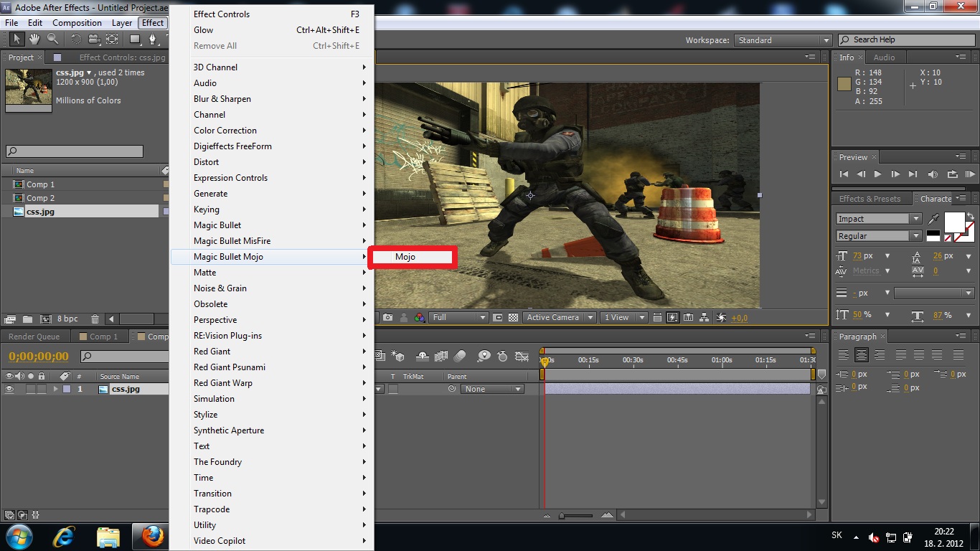Swap fill and stroke colors arrow
The height and width of the screenshot is (551, 980).
(x=971, y=215)
